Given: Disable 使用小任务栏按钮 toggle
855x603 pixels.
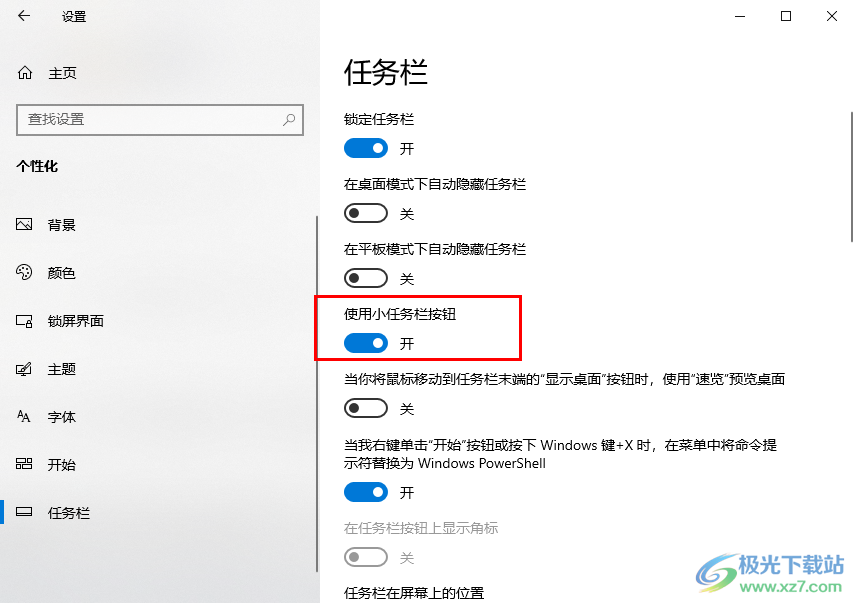Looking at the screenshot, I should click(x=365, y=343).
